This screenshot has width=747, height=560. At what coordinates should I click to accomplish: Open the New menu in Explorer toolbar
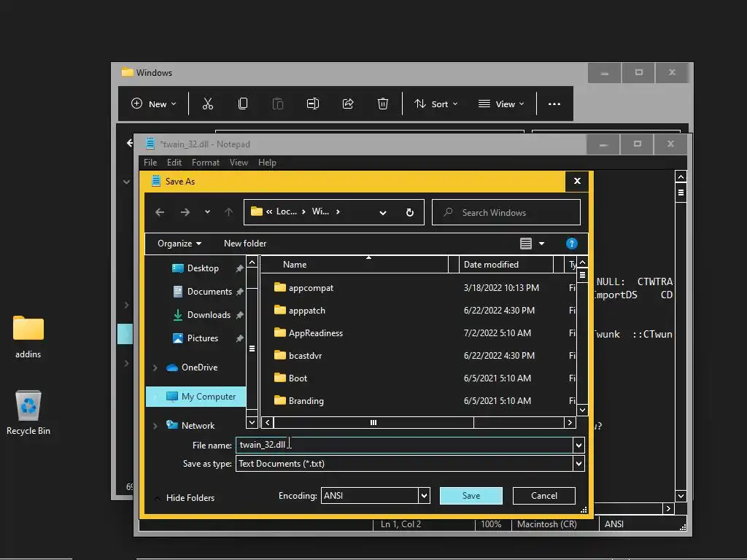coord(153,104)
